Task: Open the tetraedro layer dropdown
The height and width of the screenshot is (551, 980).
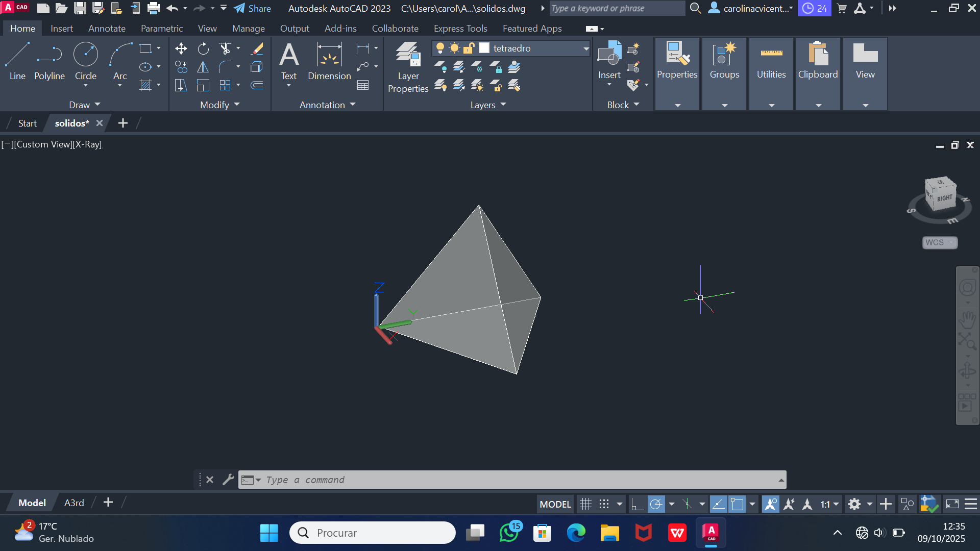Action: [x=586, y=48]
